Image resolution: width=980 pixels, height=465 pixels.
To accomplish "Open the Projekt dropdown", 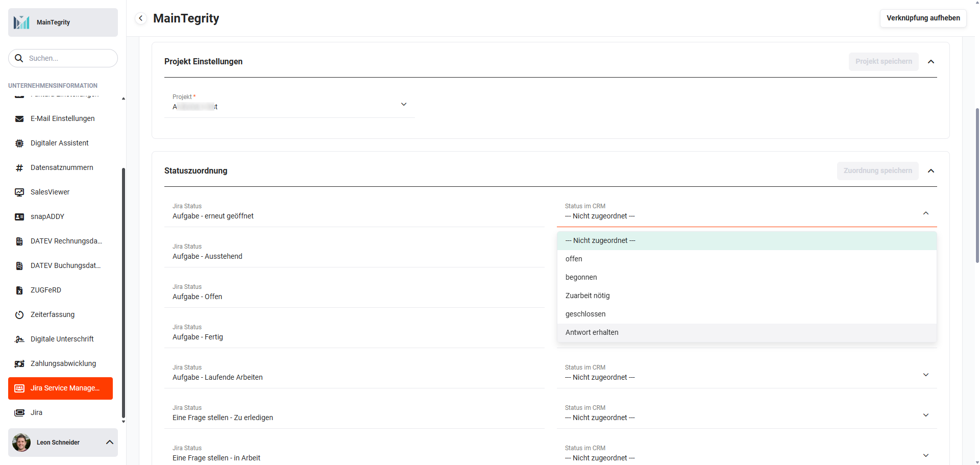I will tap(290, 104).
